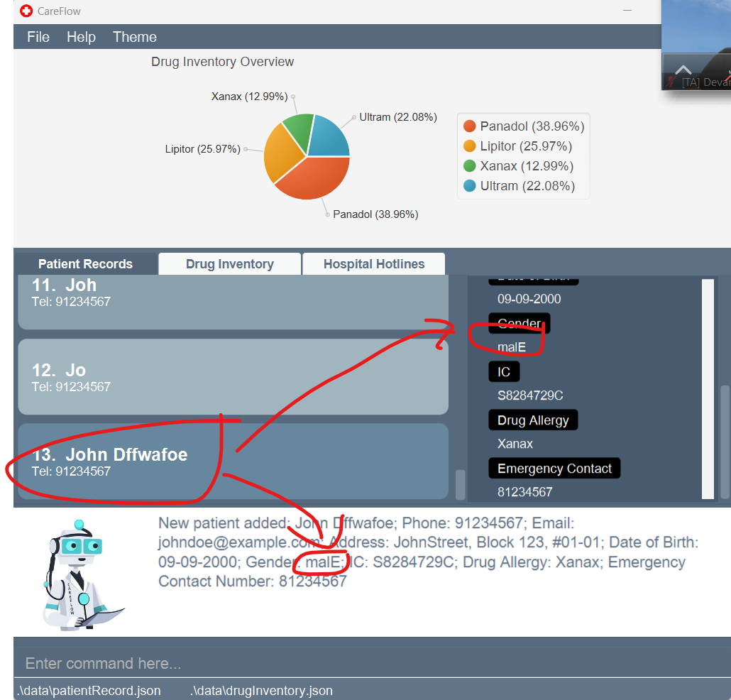This screenshot has height=700, width=731.
Task: Select patient card 12. Jo
Action: [x=233, y=377]
